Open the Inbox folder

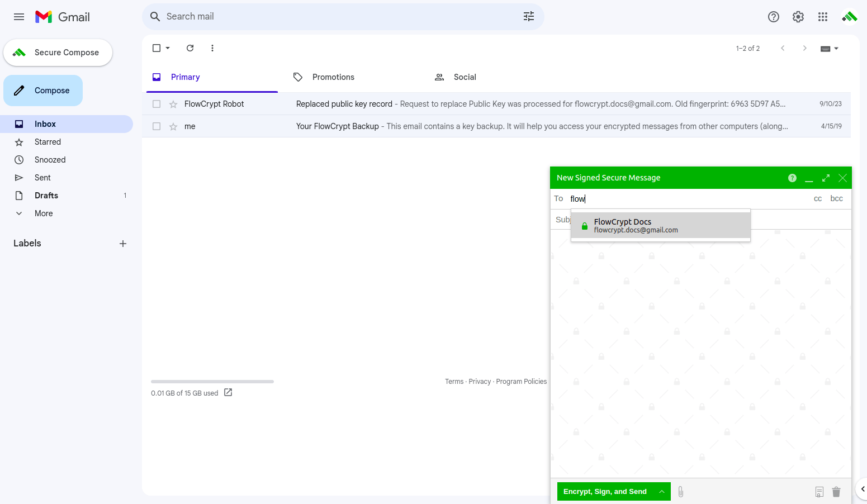67,124
